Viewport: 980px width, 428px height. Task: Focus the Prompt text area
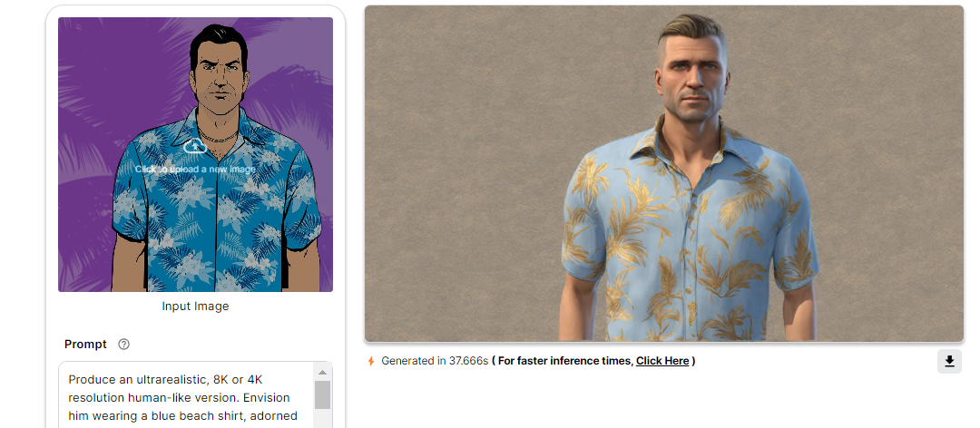click(188, 395)
